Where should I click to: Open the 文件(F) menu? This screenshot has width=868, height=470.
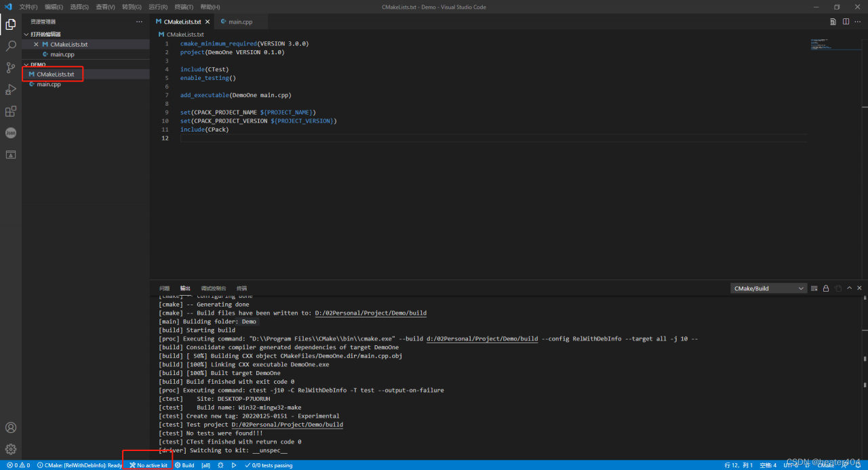click(x=28, y=7)
